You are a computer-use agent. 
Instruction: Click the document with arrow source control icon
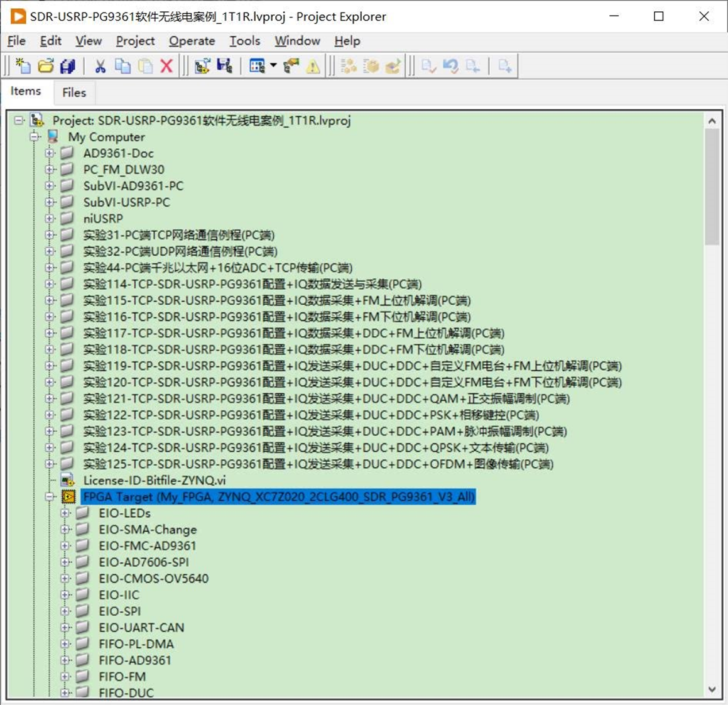(472, 65)
